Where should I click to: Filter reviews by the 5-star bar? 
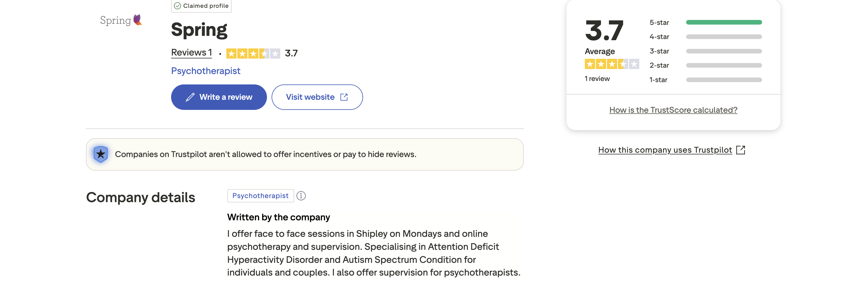(724, 23)
